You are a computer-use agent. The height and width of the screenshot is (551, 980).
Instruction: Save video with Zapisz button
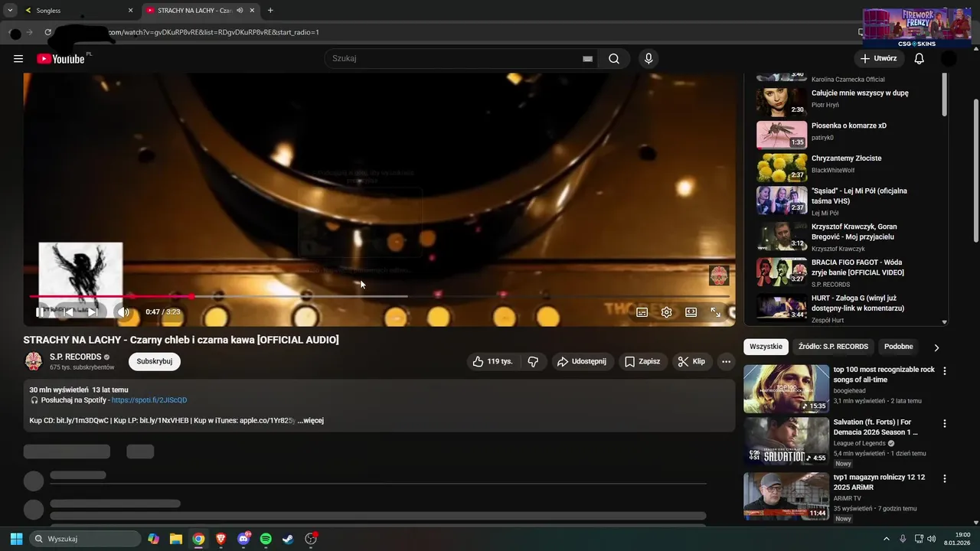(642, 361)
